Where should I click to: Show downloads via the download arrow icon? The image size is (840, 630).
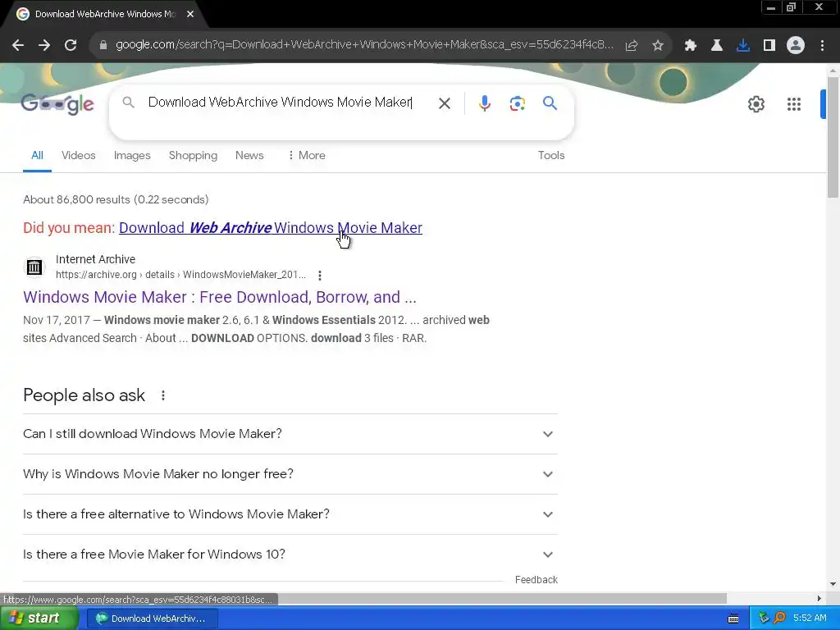743,46
